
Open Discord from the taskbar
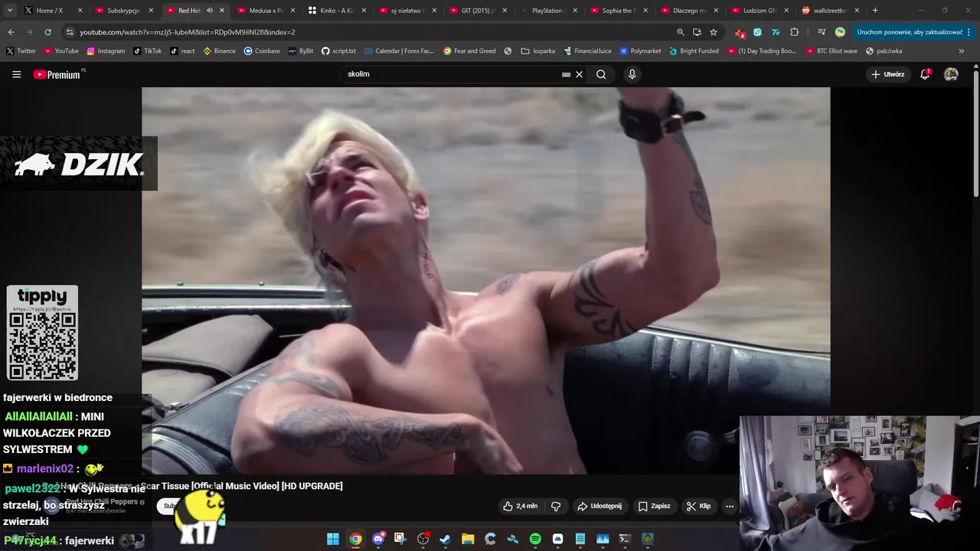pyautogui.click(x=378, y=539)
